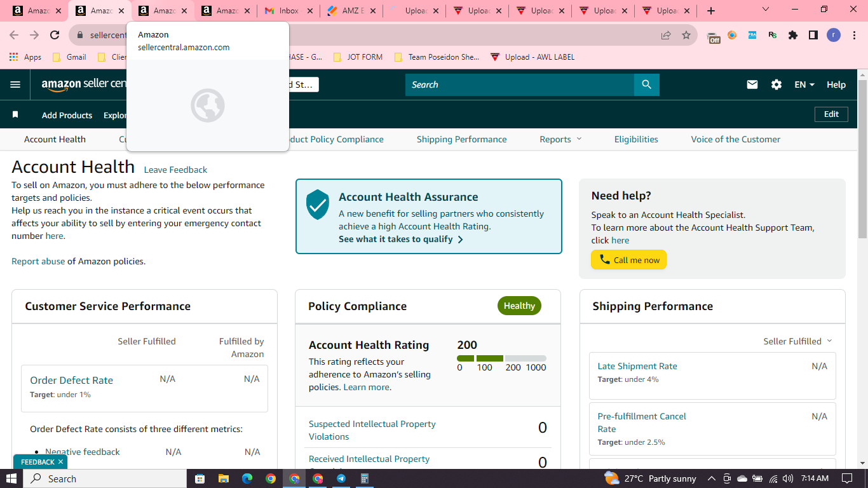The height and width of the screenshot is (488, 868).
Task: Open the Seller Fulfilled dropdown under Shipping Performance
Action: [797, 341]
